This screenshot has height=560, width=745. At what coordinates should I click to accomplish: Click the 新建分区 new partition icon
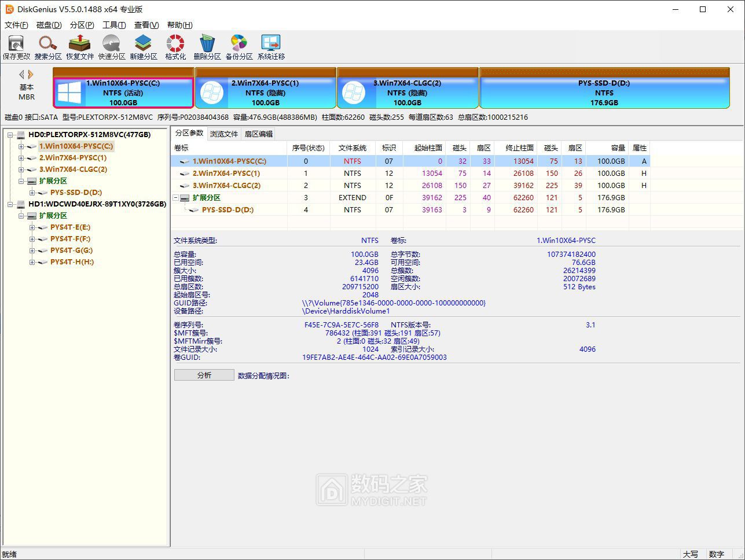[x=144, y=47]
